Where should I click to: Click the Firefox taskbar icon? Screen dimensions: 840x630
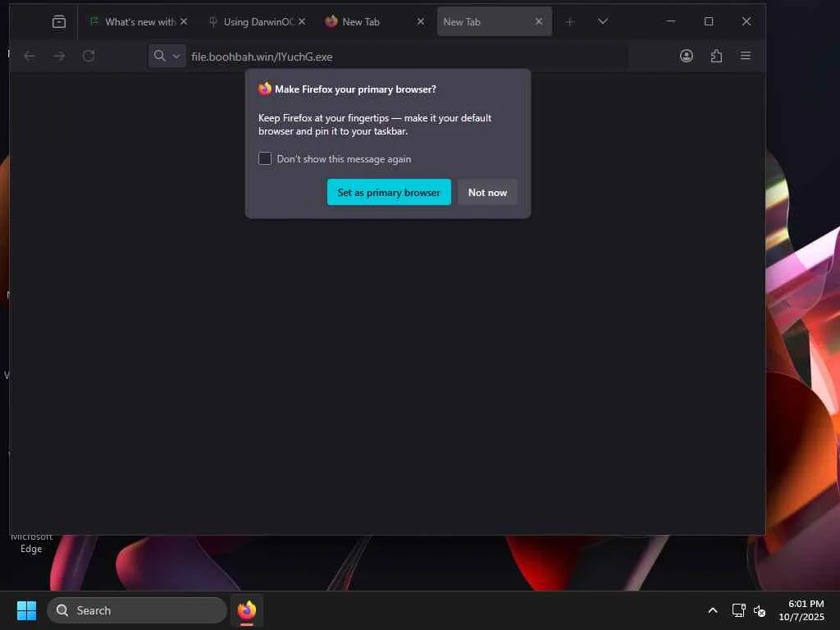click(247, 610)
